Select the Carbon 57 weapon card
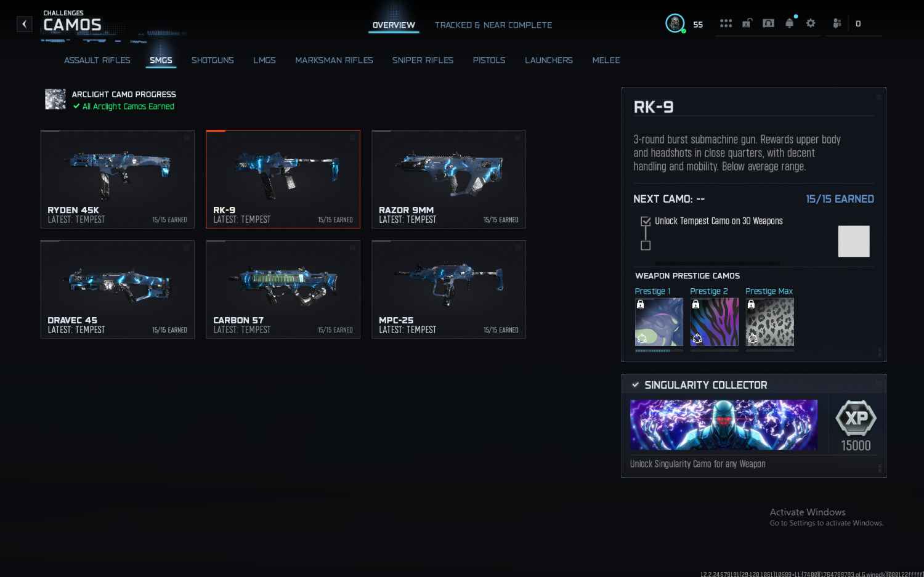Screen dimensions: 924x577 click(283, 289)
